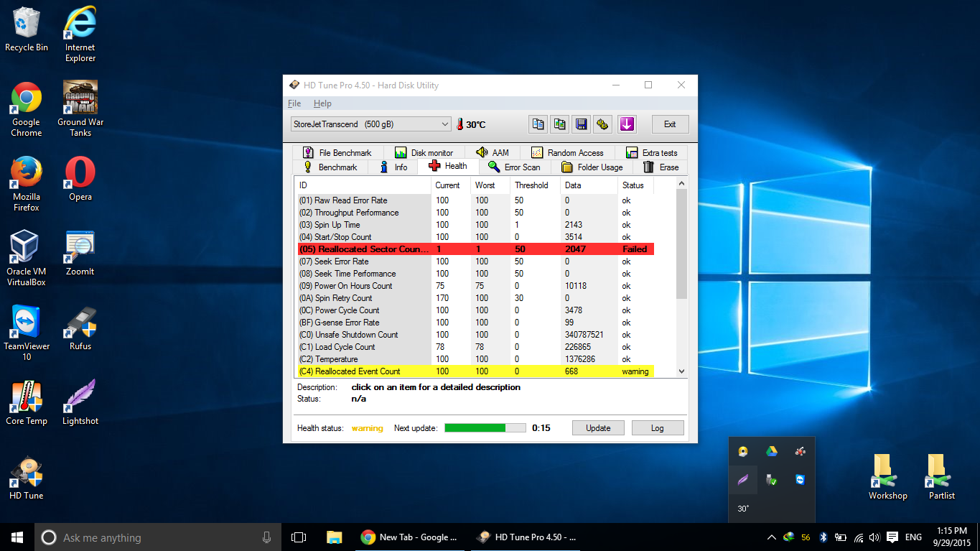Viewport: 980px width, 551px height.
Task: Open HD Tune options gear icon
Action: (602, 124)
